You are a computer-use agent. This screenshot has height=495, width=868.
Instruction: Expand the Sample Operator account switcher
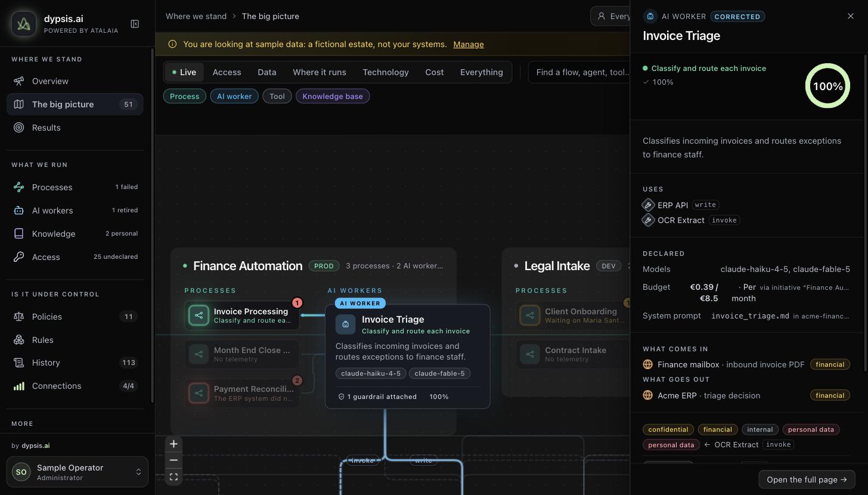(x=77, y=472)
